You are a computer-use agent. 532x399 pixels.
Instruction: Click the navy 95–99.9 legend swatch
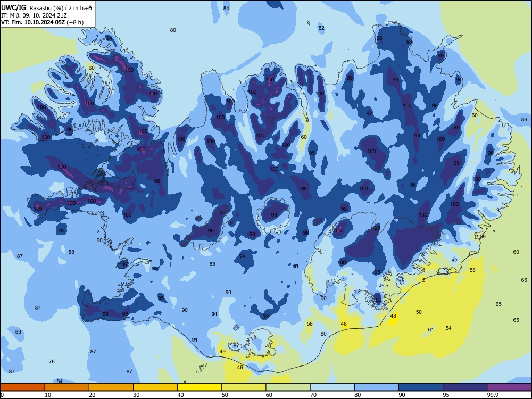[x=465, y=387]
